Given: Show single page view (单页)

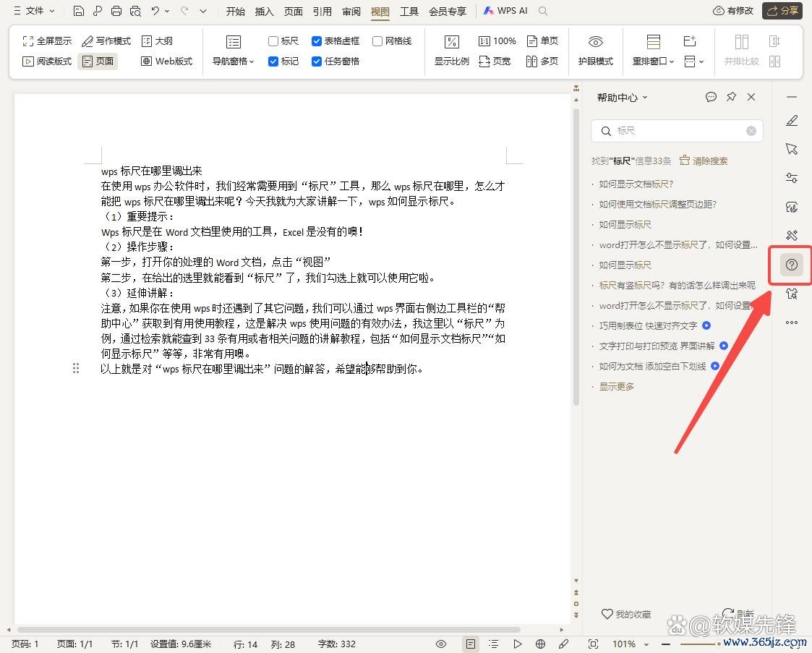Looking at the screenshot, I should 542,41.
